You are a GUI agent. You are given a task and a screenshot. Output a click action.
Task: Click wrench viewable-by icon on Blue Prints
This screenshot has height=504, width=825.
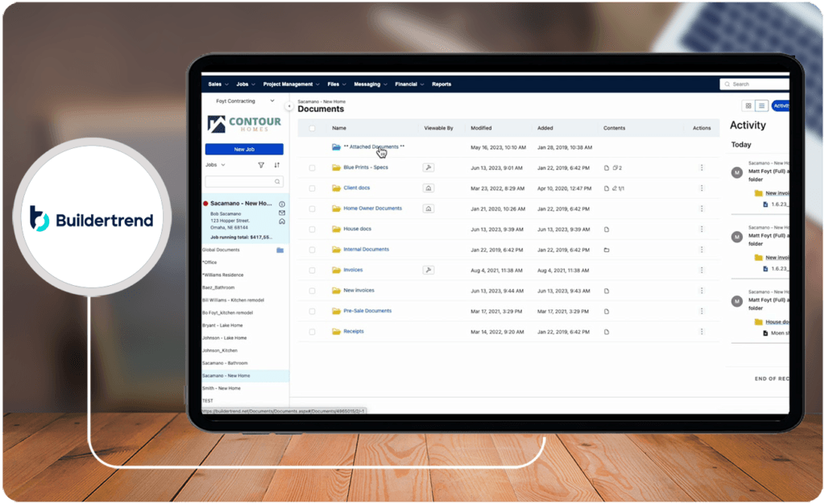429,167
